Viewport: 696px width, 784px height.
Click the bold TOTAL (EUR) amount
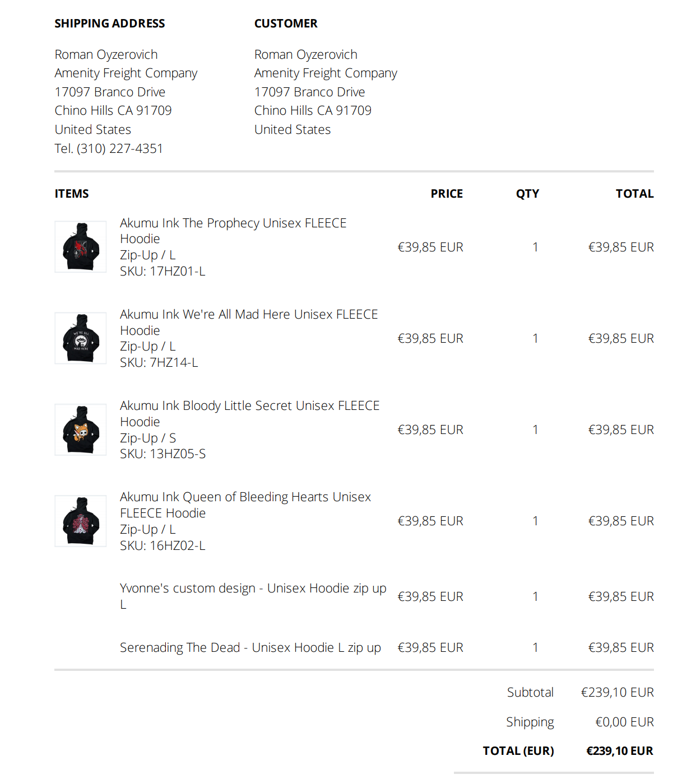619,751
